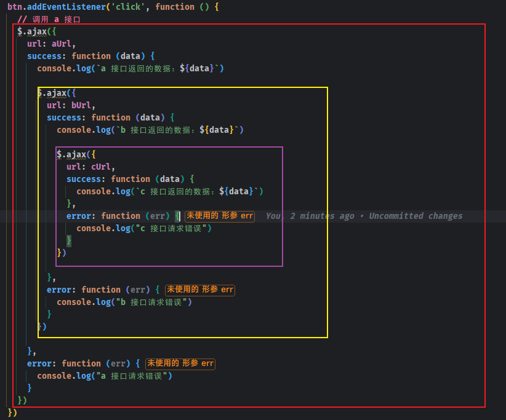Click the btn identifier on the first line
The image size is (506, 420).
pyautogui.click(x=15, y=7)
